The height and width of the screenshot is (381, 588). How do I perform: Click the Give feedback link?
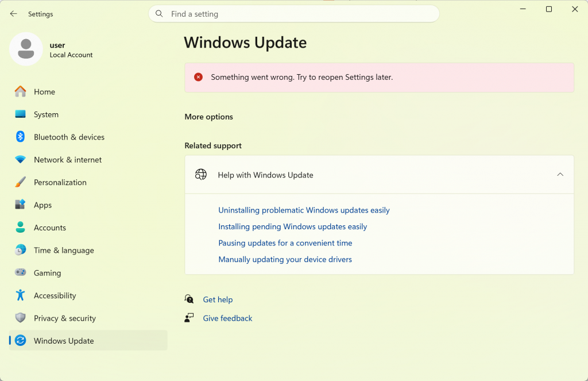click(x=227, y=318)
